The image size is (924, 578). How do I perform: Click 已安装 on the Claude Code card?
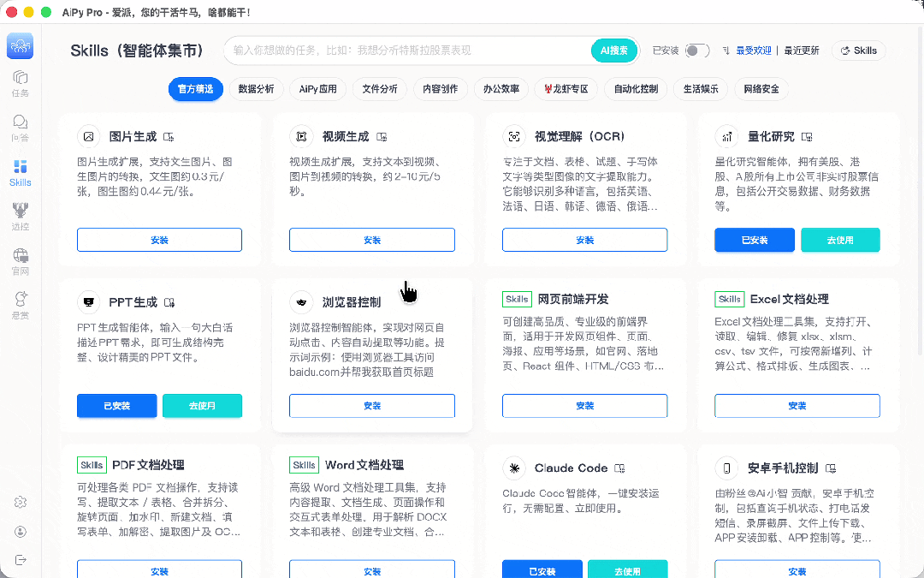(542, 569)
